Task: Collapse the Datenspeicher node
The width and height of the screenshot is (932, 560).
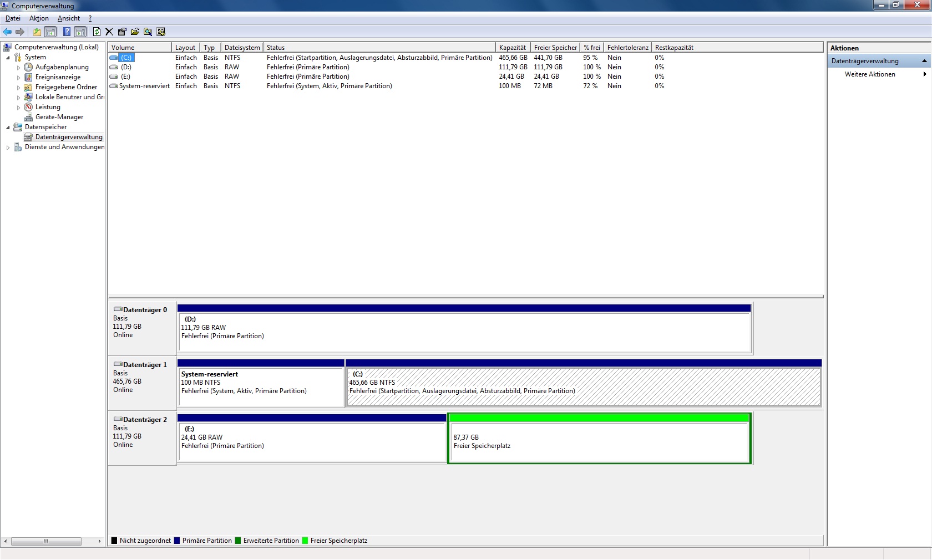Action: [x=8, y=128]
